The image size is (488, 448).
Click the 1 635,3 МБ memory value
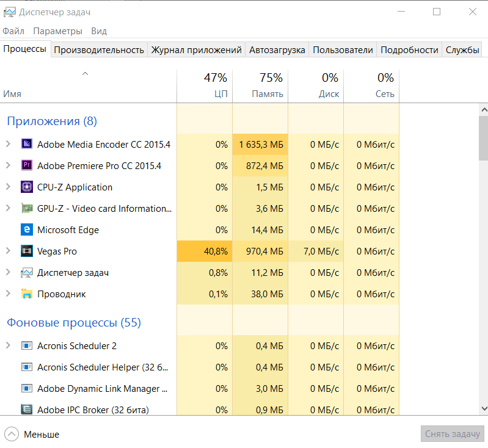click(261, 145)
